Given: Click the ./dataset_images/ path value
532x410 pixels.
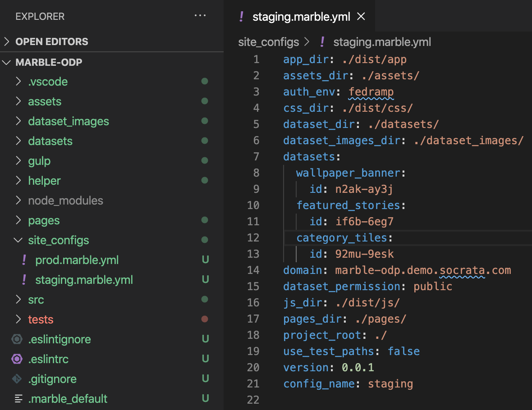Looking at the screenshot, I should [468, 141].
